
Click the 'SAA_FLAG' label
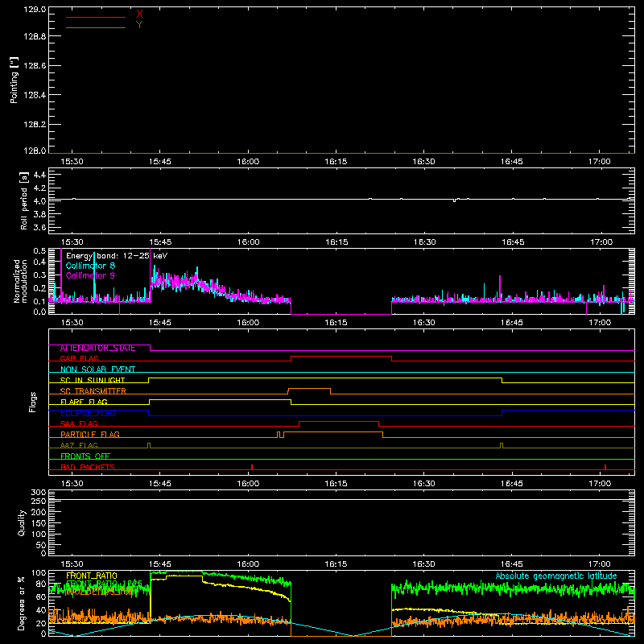79,423
